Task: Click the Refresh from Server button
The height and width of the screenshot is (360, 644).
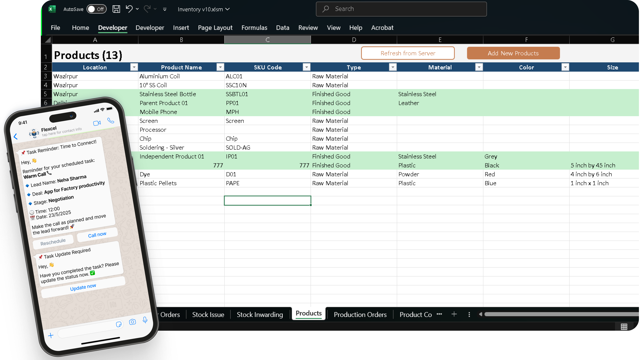Action: click(408, 53)
